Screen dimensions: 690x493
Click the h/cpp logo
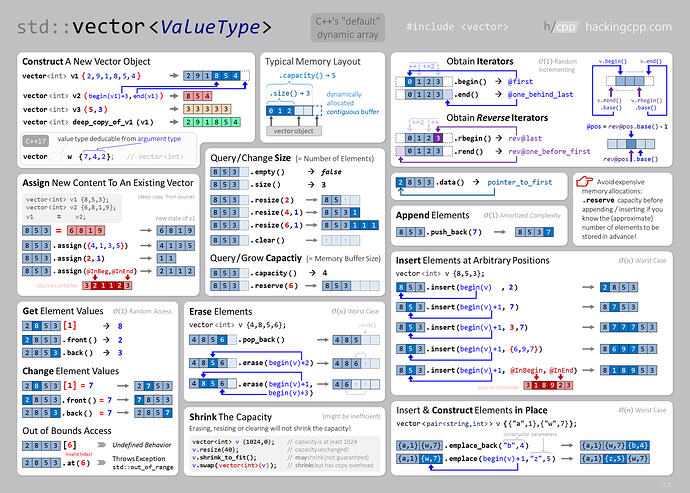click(x=560, y=27)
